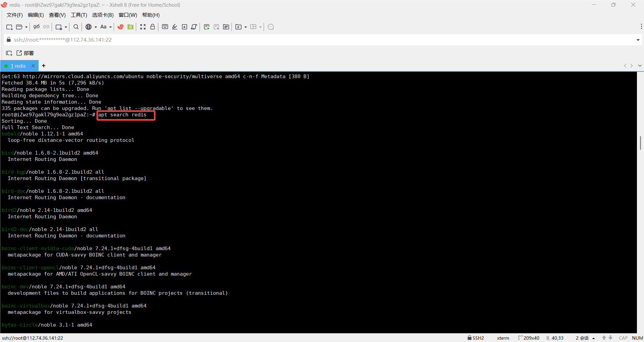The width and height of the screenshot is (644, 342).
Task: Click the start logging play icon
Action: (x=207, y=27)
